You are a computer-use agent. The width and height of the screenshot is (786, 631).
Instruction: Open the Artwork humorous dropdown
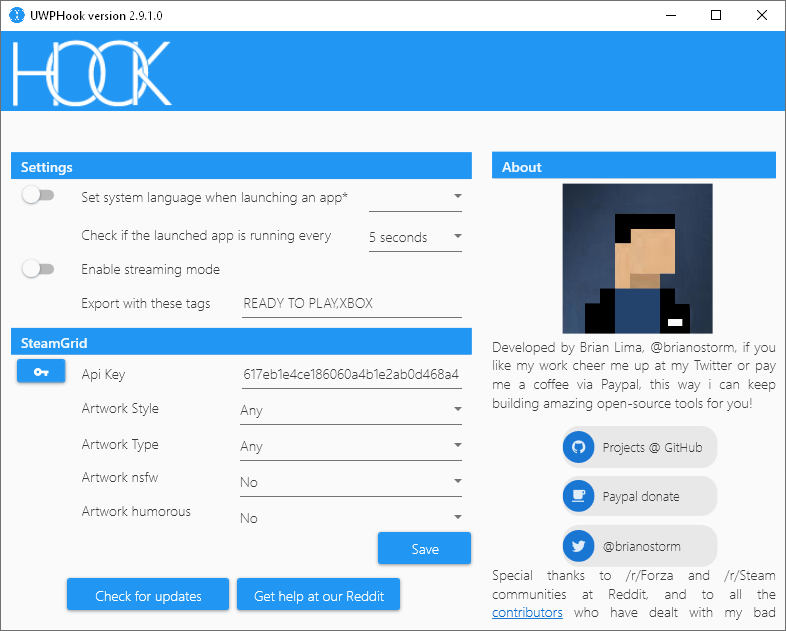click(x=350, y=518)
